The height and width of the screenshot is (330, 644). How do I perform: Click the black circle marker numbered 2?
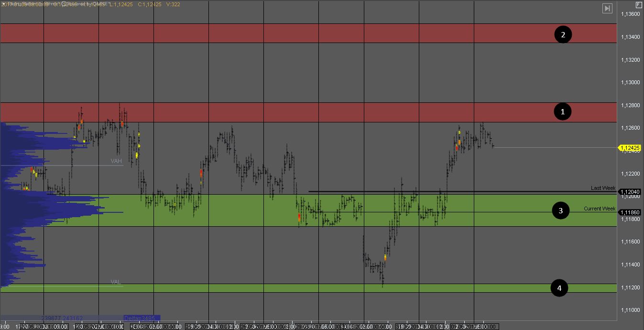[563, 34]
